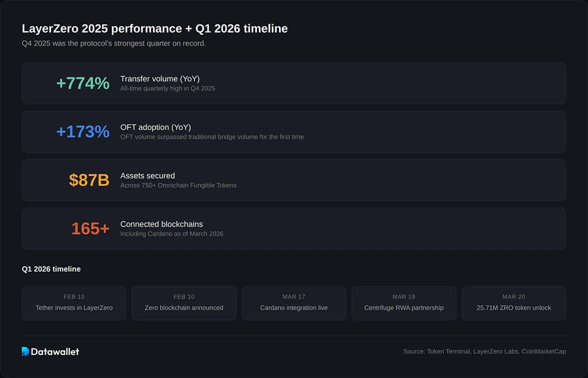
Task: Click the green +774% figure
Action: click(83, 83)
